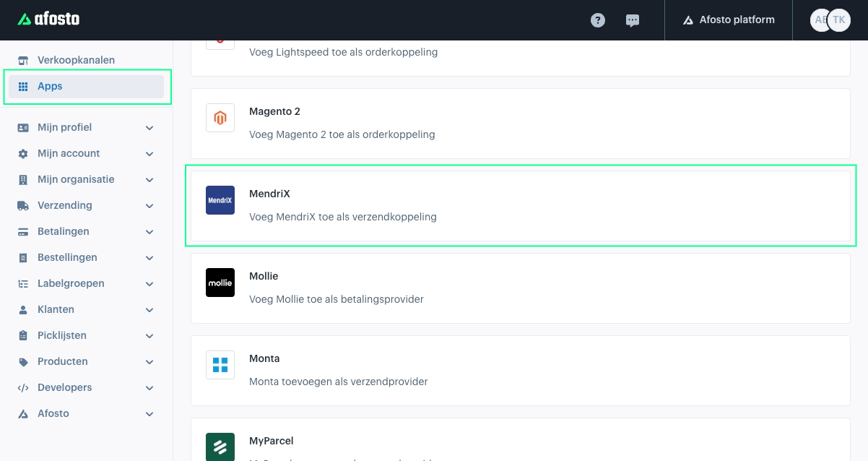Open the Producten menu label

63,361
